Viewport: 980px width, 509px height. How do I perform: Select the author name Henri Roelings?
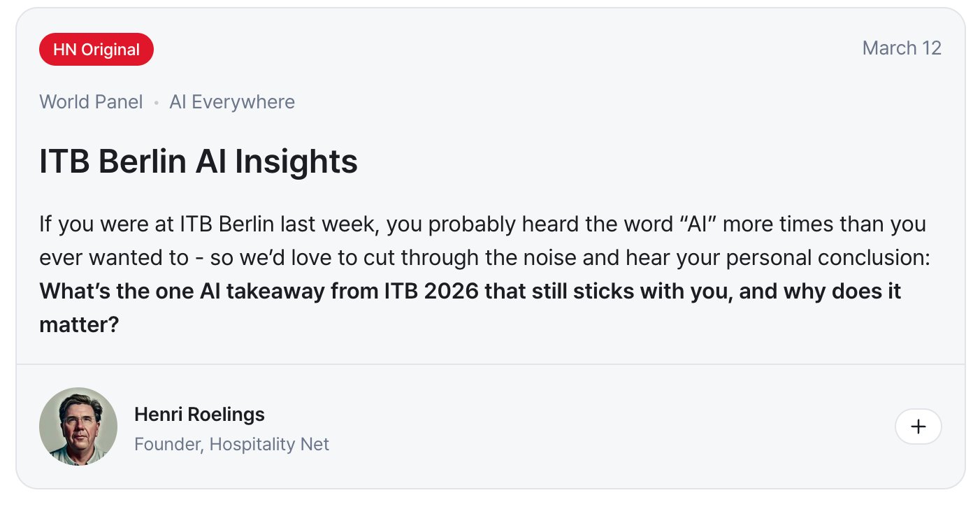[x=199, y=414]
